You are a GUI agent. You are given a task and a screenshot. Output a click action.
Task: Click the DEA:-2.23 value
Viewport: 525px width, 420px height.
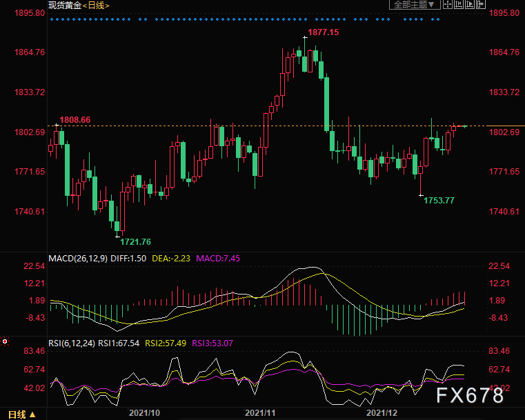click(171, 259)
